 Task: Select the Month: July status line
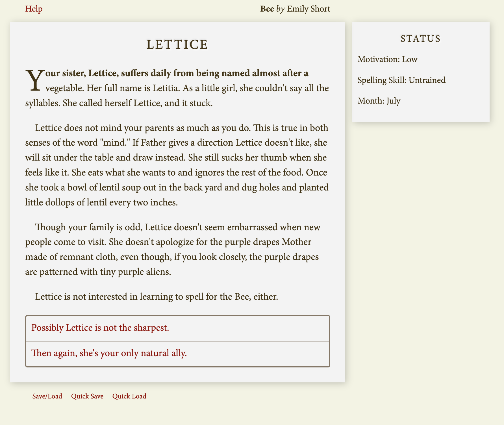coord(379,101)
